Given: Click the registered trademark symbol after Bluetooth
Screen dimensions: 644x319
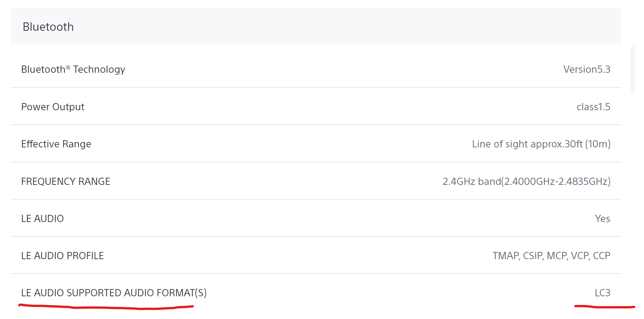Looking at the screenshot, I should coord(68,67).
